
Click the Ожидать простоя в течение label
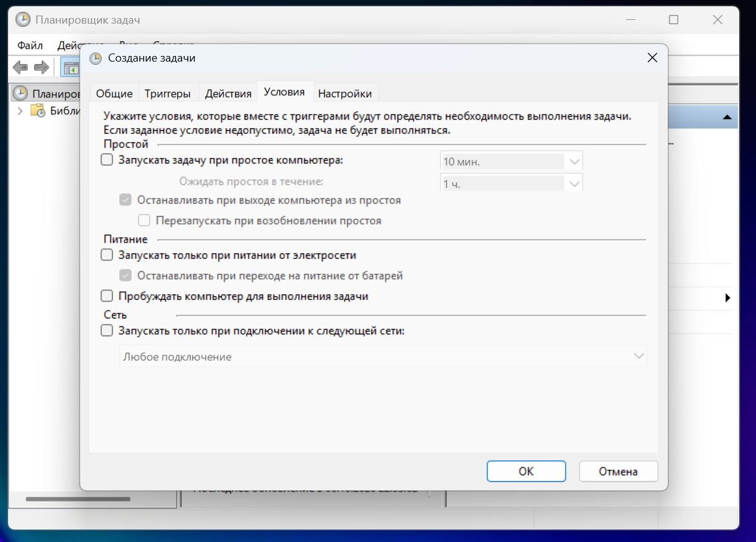(x=251, y=182)
